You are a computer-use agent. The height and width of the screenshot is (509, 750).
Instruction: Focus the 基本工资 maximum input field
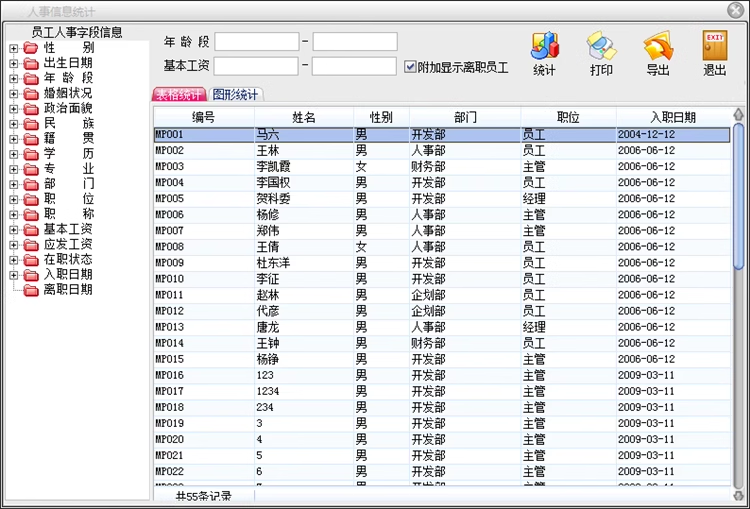point(354,66)
